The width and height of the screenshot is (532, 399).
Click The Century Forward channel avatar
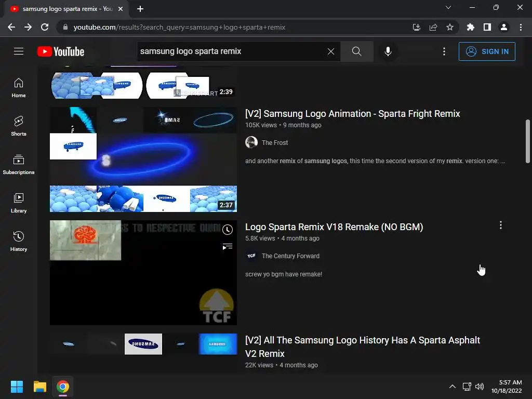pos(251,256)
